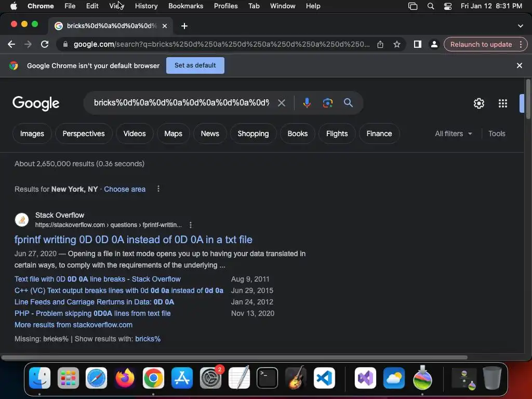Filter results by Images
Viewport: 532px width, 399px height.
click(x=32, y=134)
